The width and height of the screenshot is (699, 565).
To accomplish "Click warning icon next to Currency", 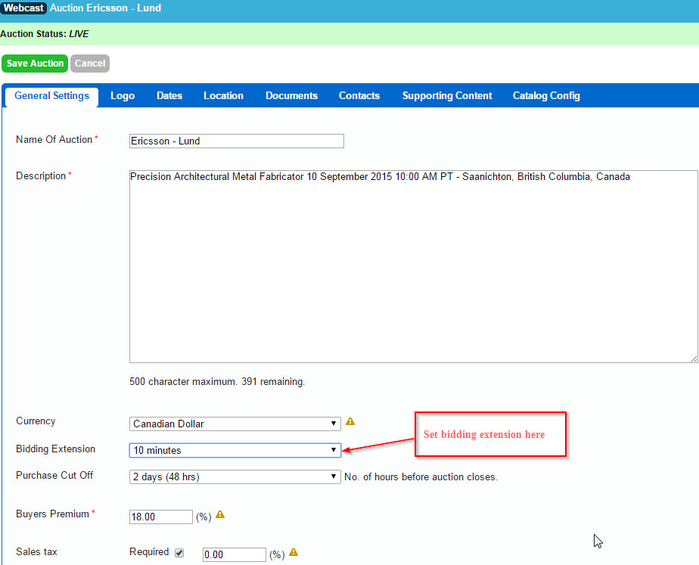I will tap(350, 421).
